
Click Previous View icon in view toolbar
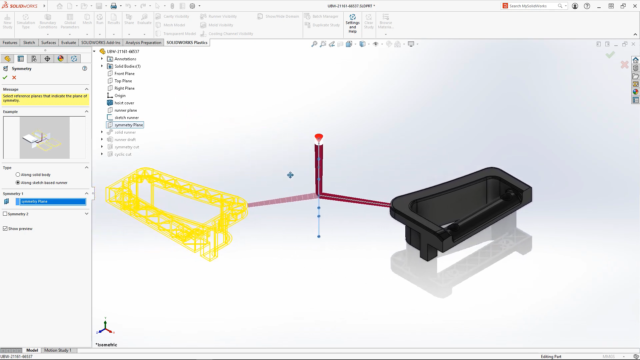click(x=332, y=44)
